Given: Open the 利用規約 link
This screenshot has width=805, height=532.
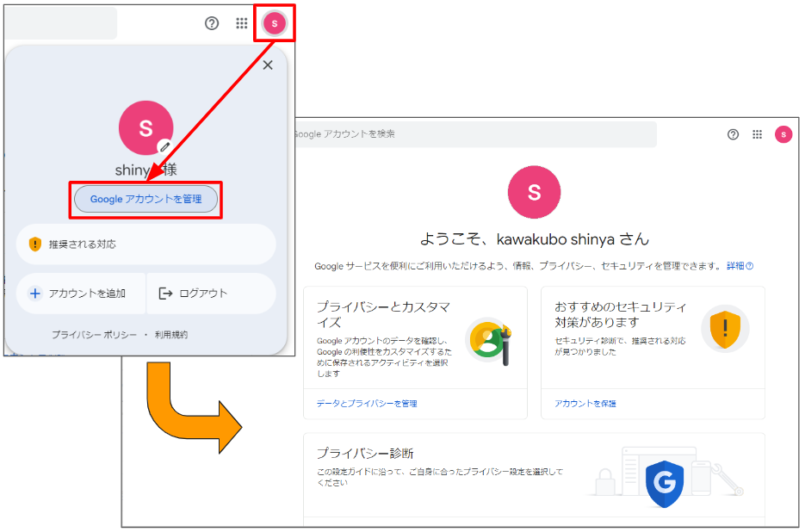Looking at the screenshot, I should pos(171,335).
